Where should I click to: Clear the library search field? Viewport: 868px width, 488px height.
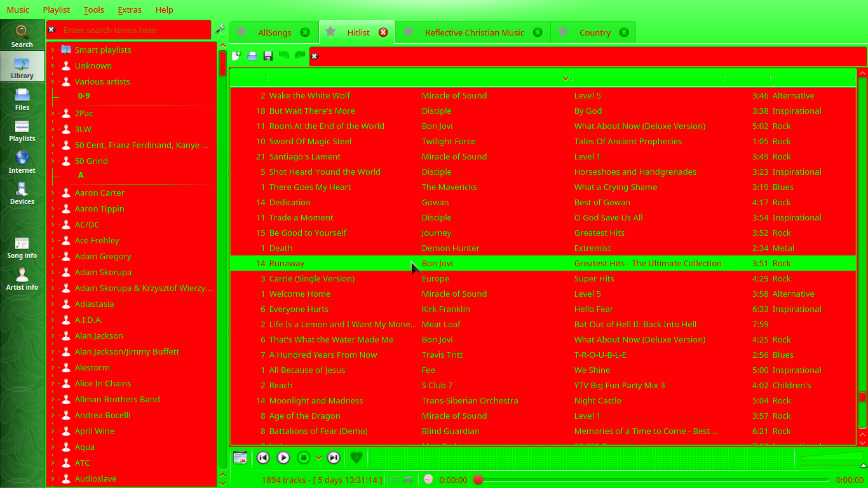pyautogui.click(x=52, y=30)
